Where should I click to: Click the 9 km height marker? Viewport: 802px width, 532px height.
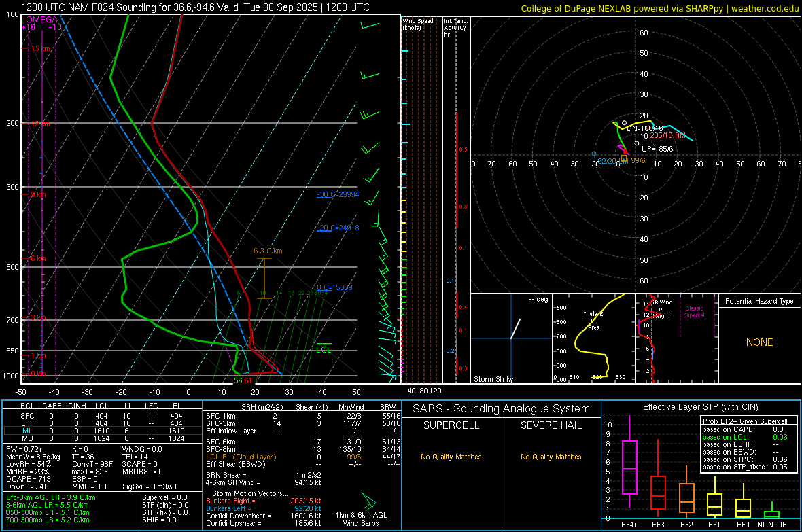[38, 194]
